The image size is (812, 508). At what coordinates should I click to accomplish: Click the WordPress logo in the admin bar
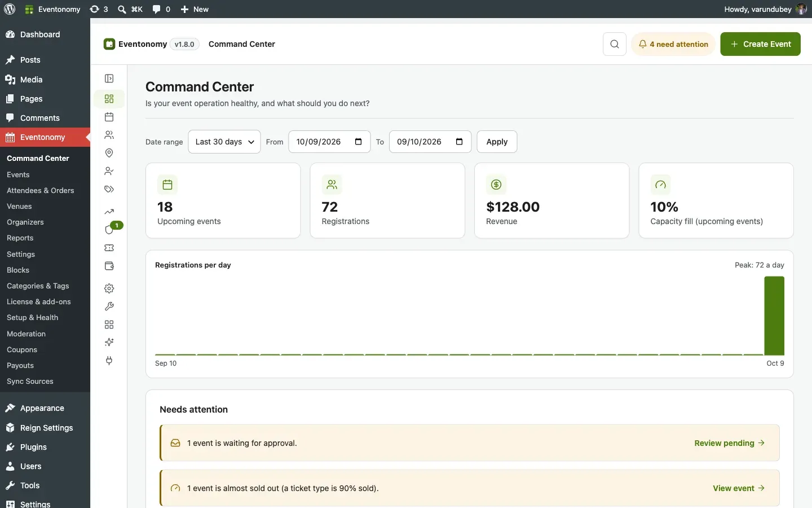pyautogui.click(x=10, y=9)
